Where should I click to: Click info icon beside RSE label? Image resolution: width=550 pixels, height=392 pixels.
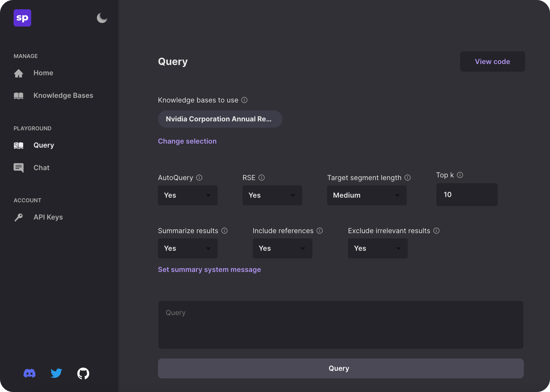(x=262, y=178)
